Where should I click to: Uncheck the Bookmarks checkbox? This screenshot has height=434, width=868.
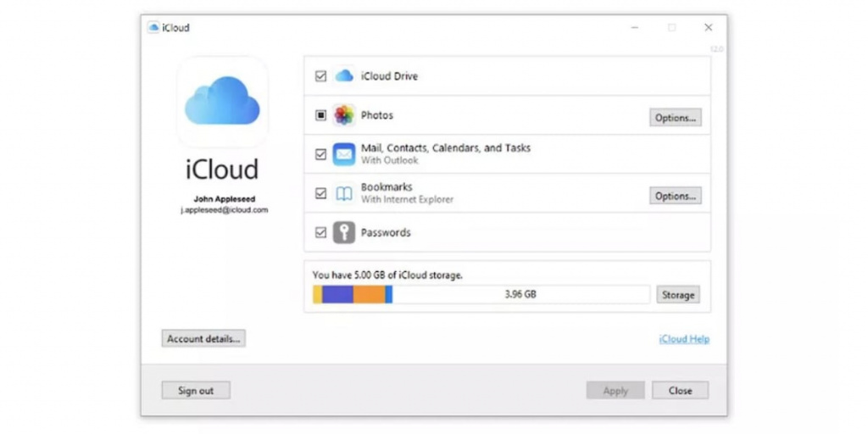click(320, 193)
